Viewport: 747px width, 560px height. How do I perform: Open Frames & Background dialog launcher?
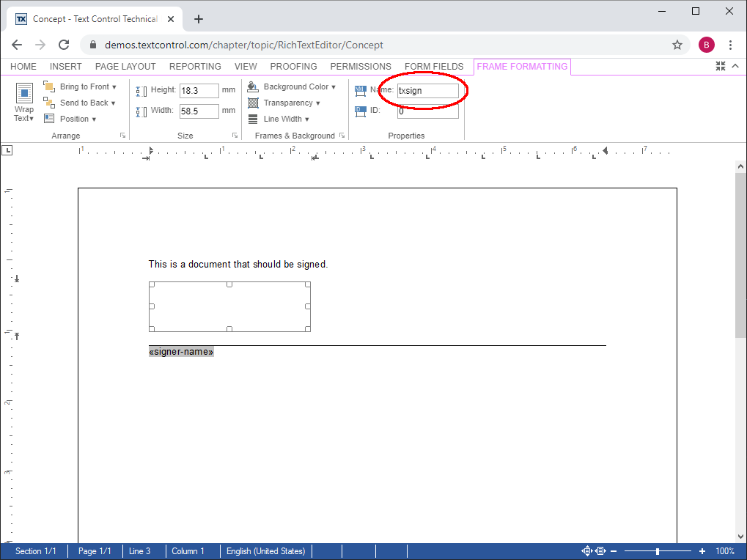click(342, 136)
